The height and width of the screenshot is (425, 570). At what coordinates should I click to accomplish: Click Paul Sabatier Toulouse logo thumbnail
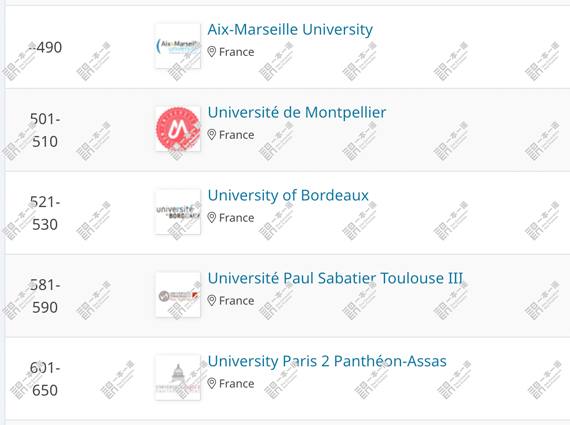point(178,295)
